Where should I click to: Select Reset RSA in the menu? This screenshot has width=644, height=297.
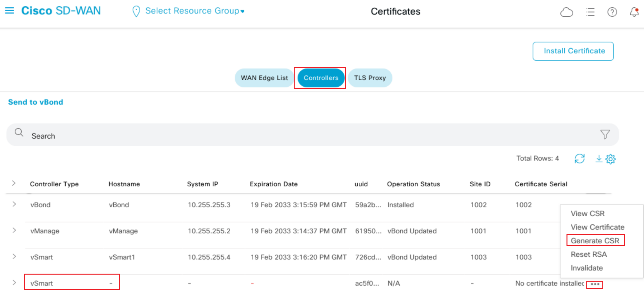(589, 254)
